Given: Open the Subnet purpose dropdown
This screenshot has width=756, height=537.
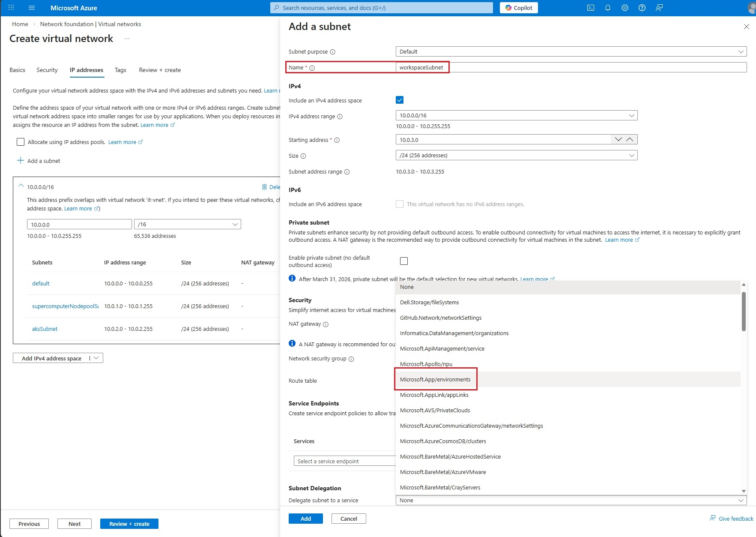Looking at the screenshot, I should [571, 51].
